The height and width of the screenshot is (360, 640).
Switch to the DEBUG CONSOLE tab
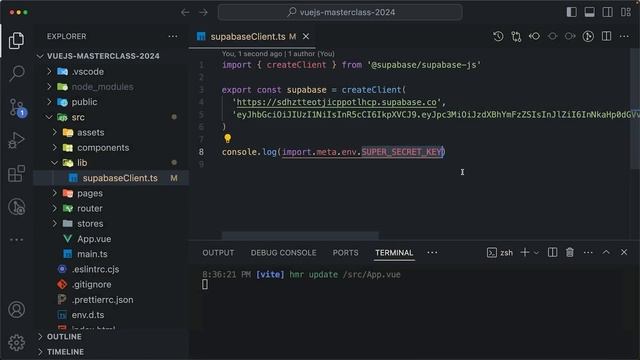[x=283, y=253]
